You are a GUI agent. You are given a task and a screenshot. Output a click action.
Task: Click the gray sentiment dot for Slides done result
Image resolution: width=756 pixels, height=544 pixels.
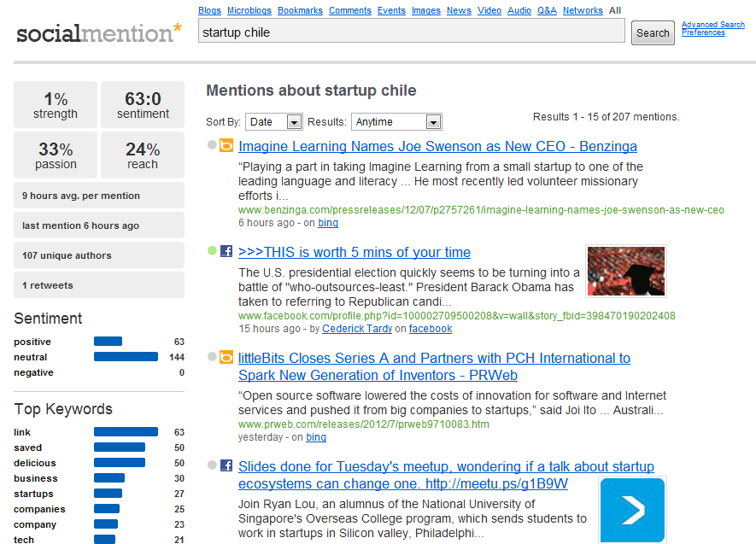pyautogui.click(x=212, y=465)
